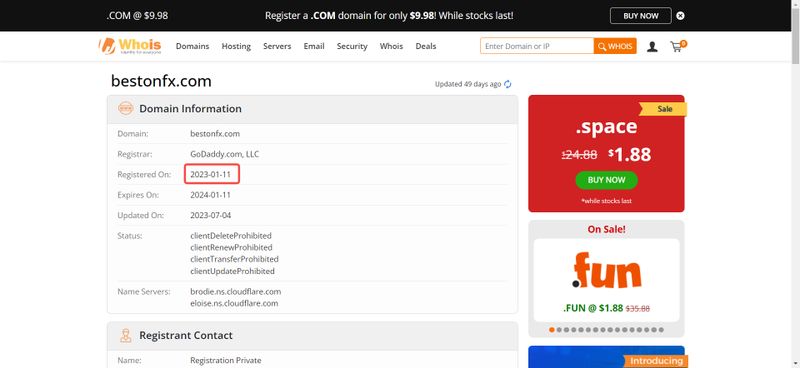Dismiss the top promo banner
The image size is (800, 368).
pos(680,16)
